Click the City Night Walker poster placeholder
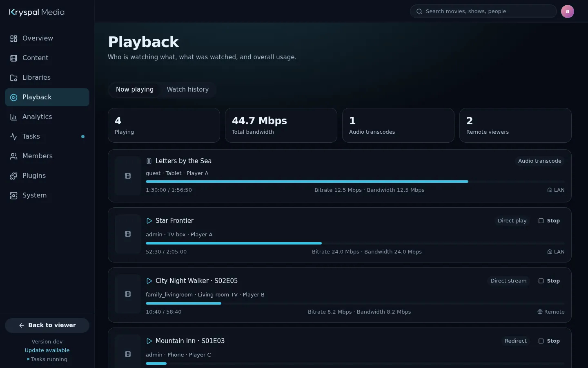Image resolution: width=588 pixels, height=368 pixels. [128, 294]
